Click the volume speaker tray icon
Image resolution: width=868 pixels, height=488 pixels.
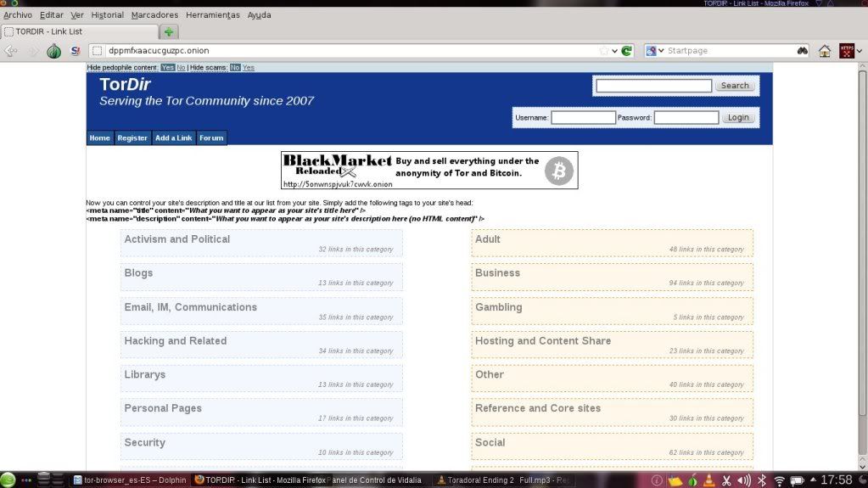tap(745, 481)
